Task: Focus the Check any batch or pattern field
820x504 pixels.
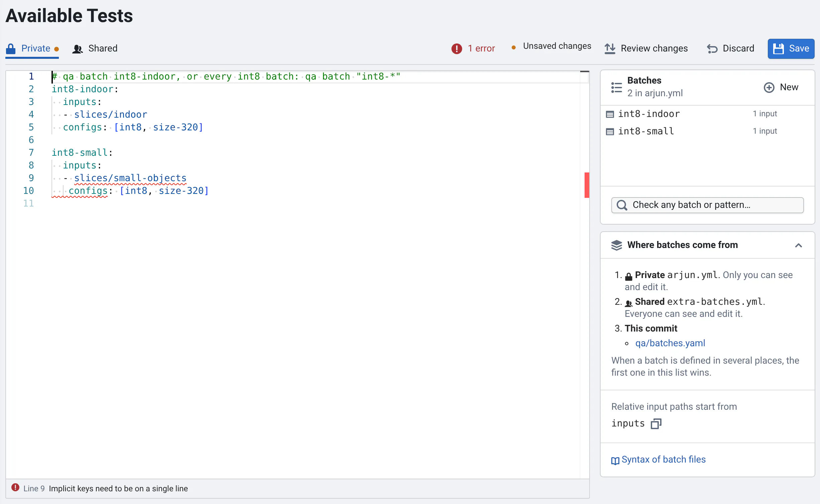Action: (x=707, y=205)
